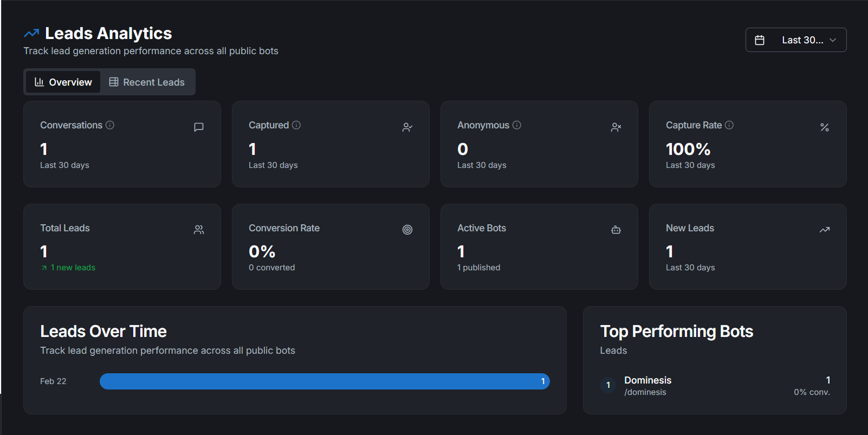The width and height of the screenshot is (868, 435).
Task: Click the Active Bots card title
Action: pos(482,228)
